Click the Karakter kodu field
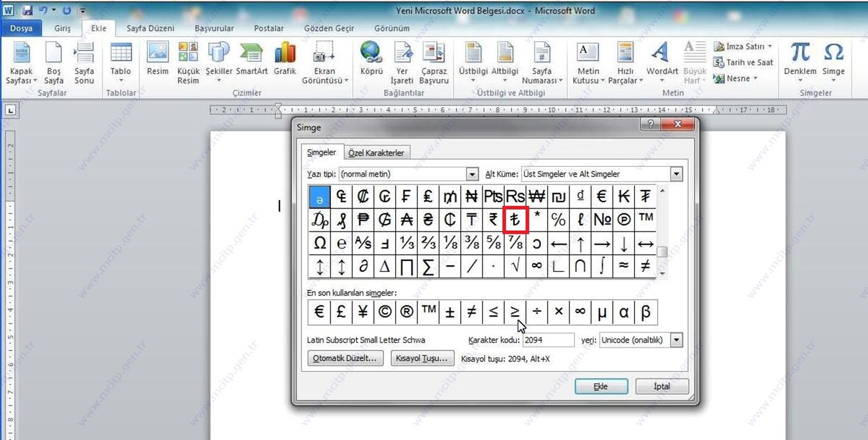 point(548,340)
